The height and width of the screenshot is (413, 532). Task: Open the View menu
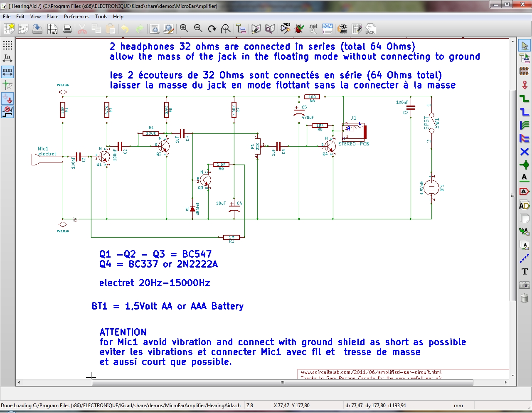[x=35, y=17]
